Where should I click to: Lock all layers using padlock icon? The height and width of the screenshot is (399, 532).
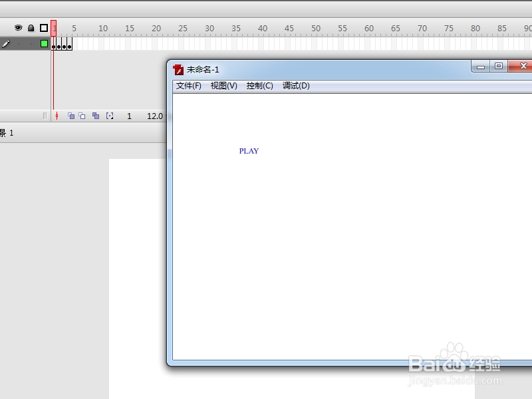click(x=31, y=28)
